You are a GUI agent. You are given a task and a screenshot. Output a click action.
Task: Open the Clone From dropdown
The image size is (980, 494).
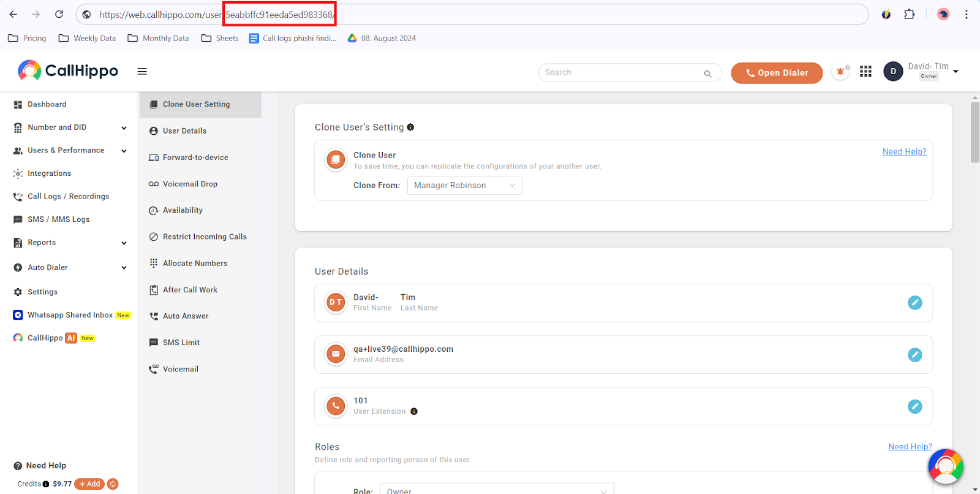464,186
